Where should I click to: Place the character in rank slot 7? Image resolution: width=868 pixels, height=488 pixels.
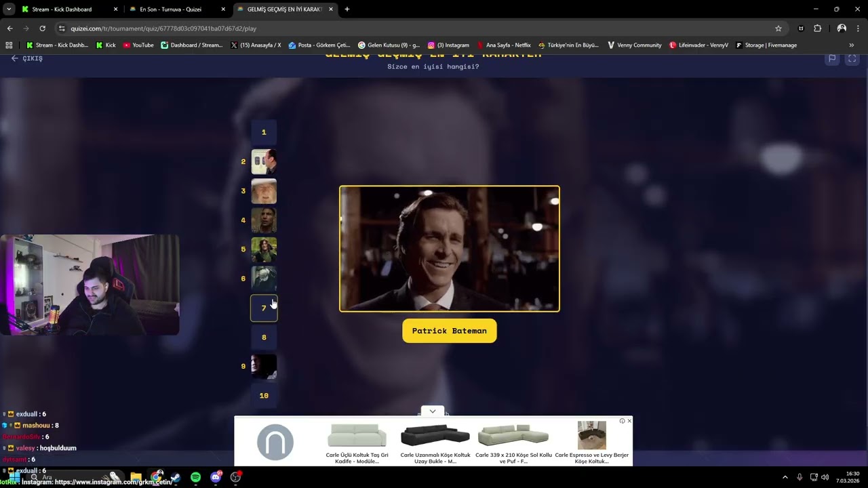264,308
